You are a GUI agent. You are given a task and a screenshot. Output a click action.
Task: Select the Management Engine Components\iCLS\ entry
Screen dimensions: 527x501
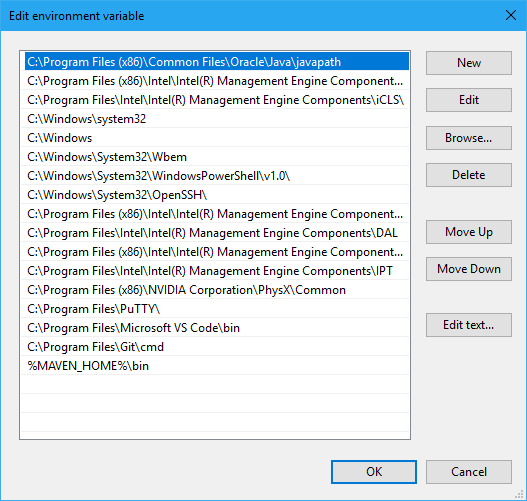click(215, 100)
